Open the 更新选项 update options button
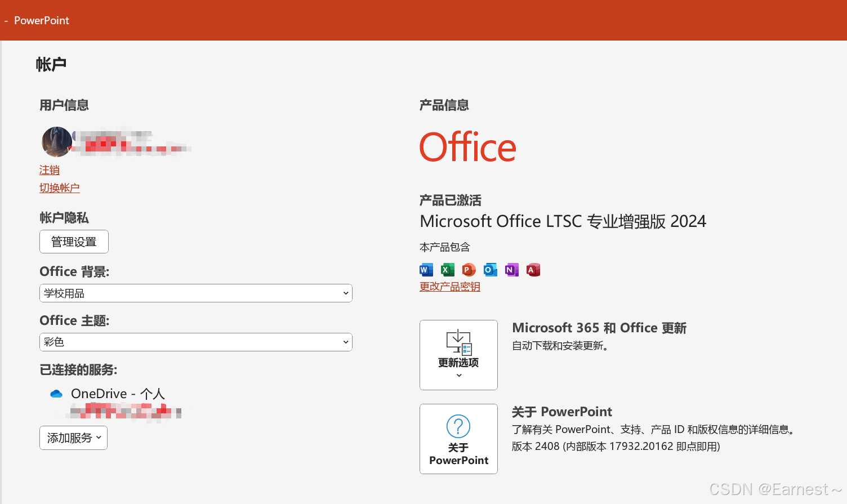 pos(458,355)
